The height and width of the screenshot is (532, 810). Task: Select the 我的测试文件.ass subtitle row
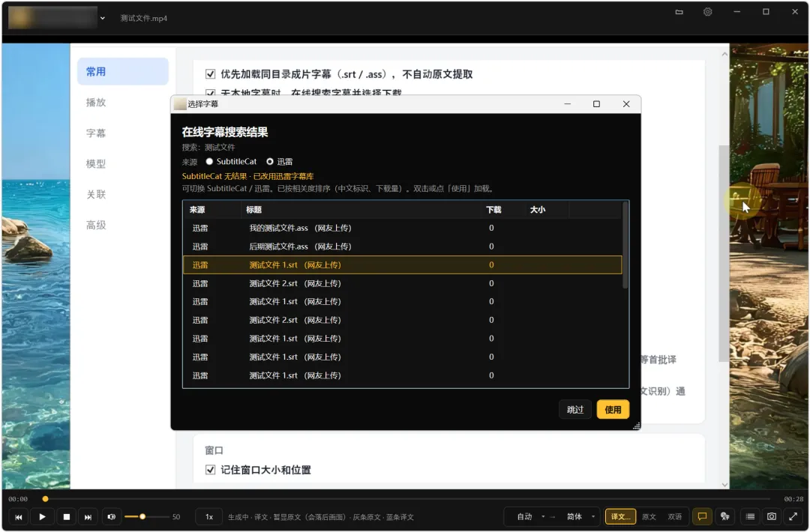[403, 228]
